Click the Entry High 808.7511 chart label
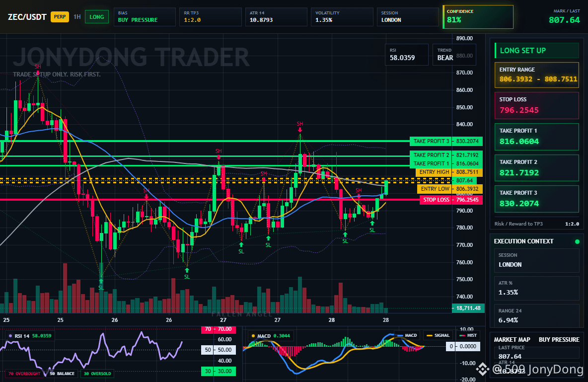Screen dimensions: 588x382 [449, 172]
